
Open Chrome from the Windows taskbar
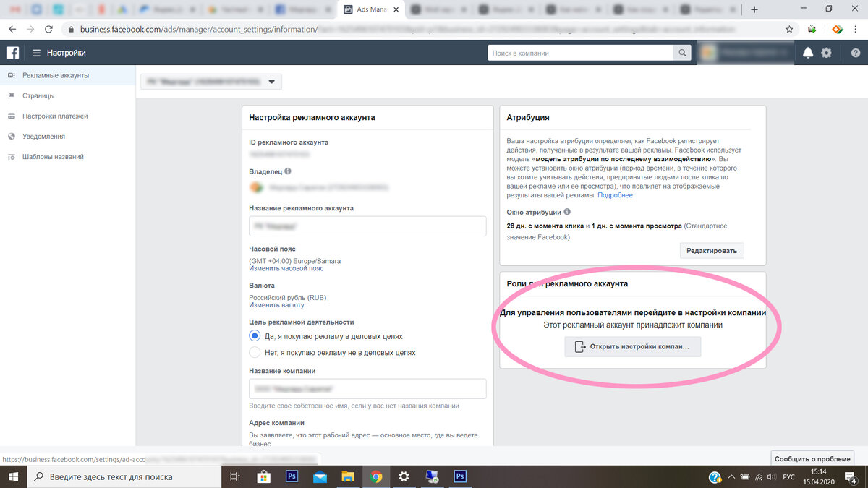(376, 476)
